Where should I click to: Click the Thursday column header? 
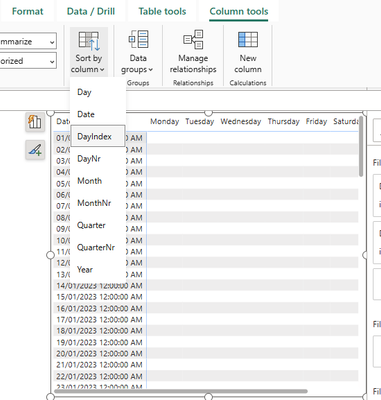284,122
